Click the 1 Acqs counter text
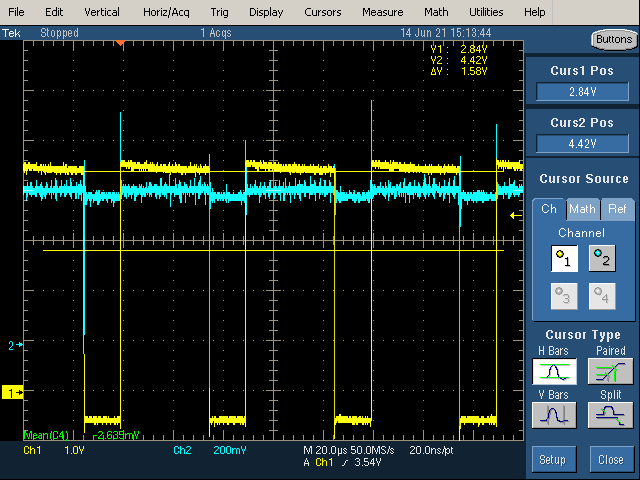640x480 pixels. pos(216,33)
